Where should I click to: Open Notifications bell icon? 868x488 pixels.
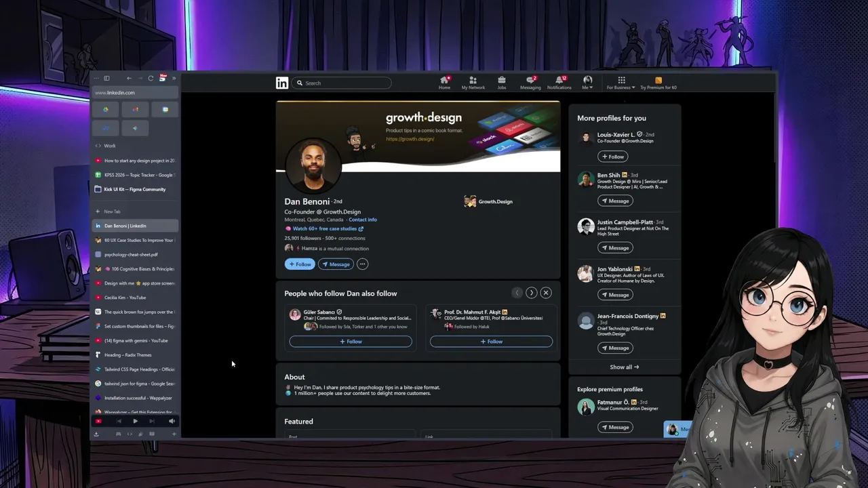[x=559, y=80]
